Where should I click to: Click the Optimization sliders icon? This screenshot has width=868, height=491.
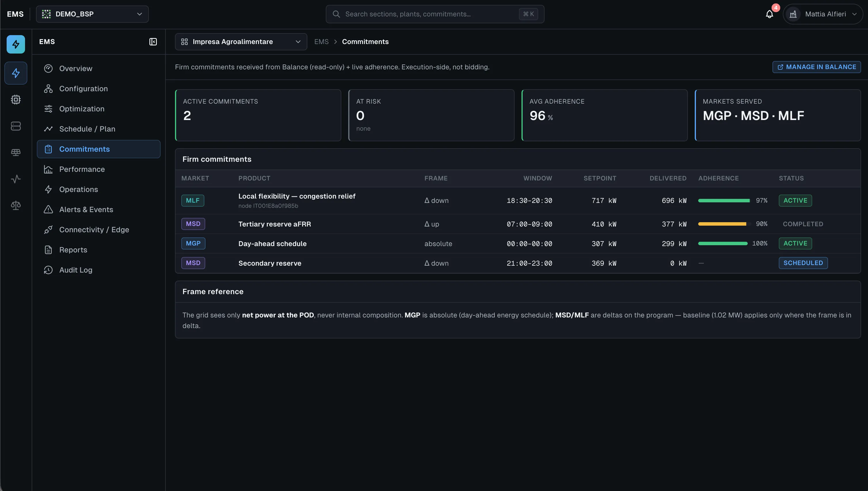48,109
